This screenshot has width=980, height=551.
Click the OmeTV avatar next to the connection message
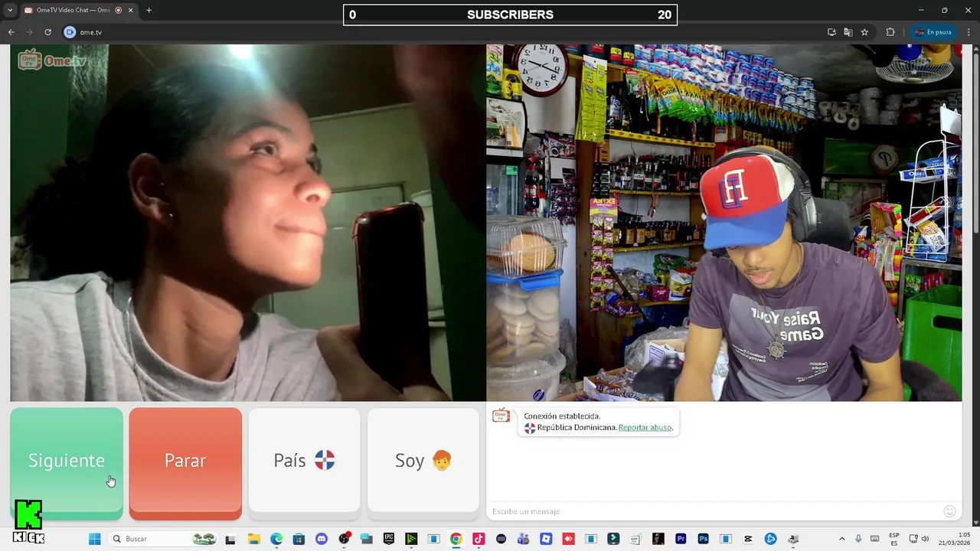[501, 416]
